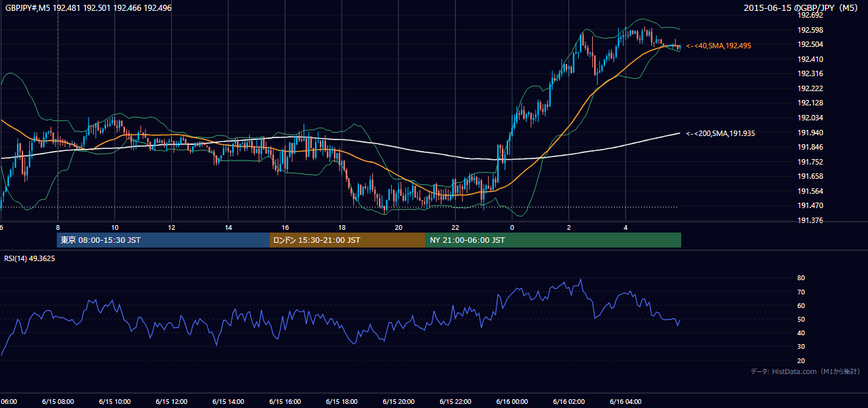This screenshot has height=408, width=868.
Task: Click price level 191.658 on the axis
Action: 810,176
